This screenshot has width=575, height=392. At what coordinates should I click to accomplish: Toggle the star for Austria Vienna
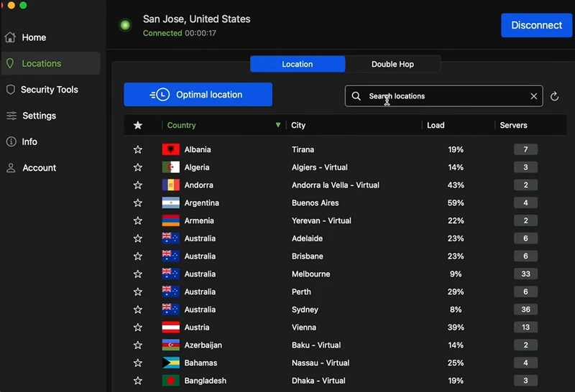point(138,327)
